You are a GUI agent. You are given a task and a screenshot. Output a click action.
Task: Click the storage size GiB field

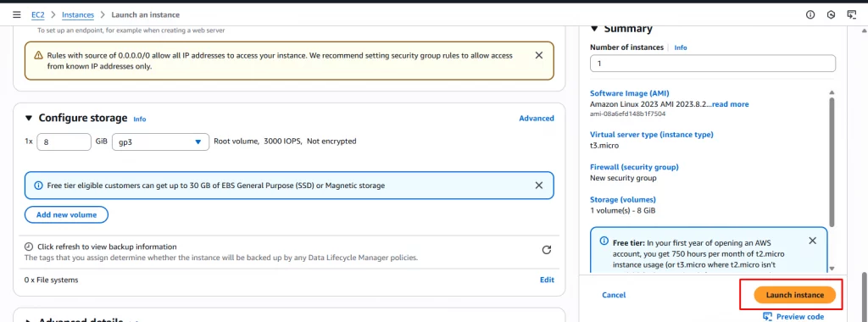64,142
